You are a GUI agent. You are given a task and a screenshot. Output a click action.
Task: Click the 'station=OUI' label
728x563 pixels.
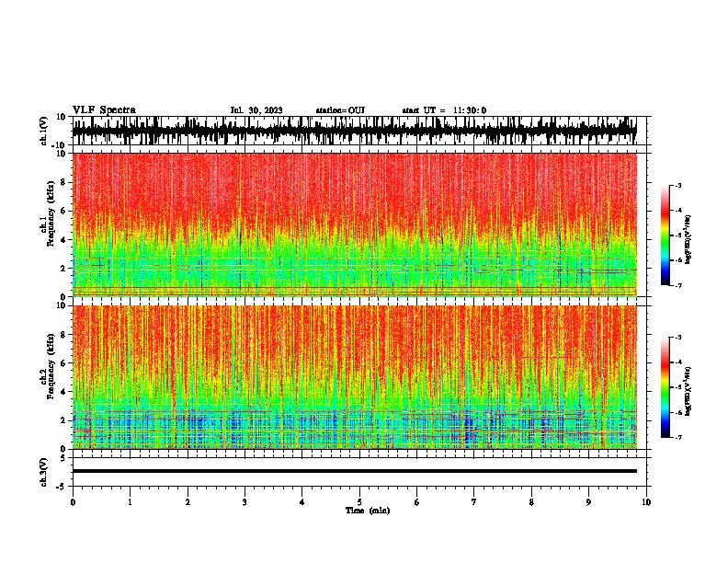pos(340,110)
